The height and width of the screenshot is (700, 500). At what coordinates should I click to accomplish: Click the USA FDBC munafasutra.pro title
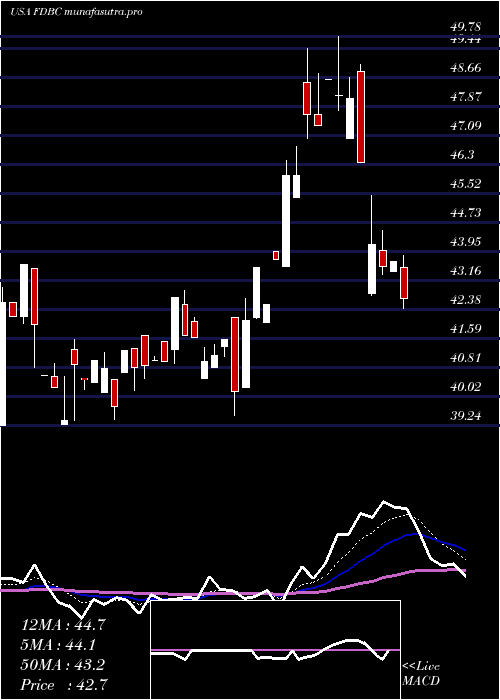point(76,12)
